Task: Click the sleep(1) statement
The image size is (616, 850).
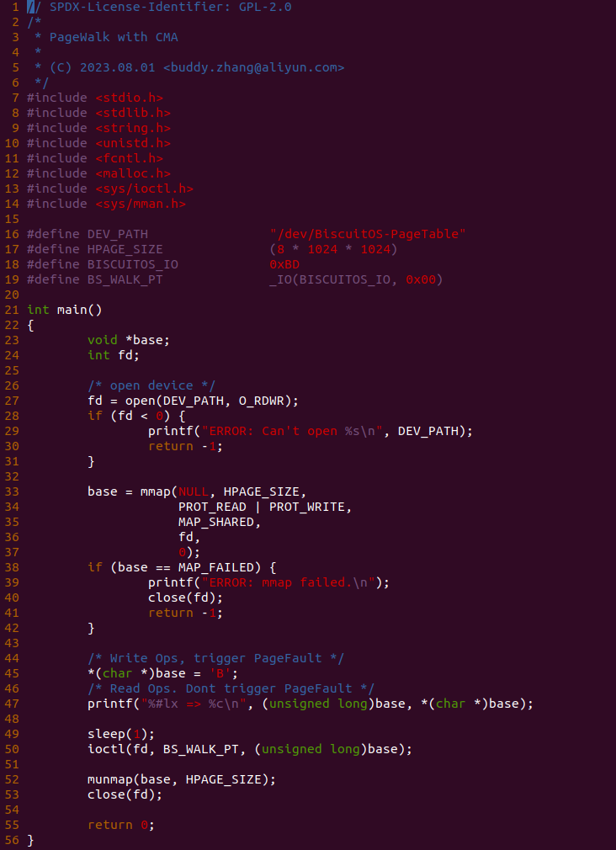Action: pos(121,734)
